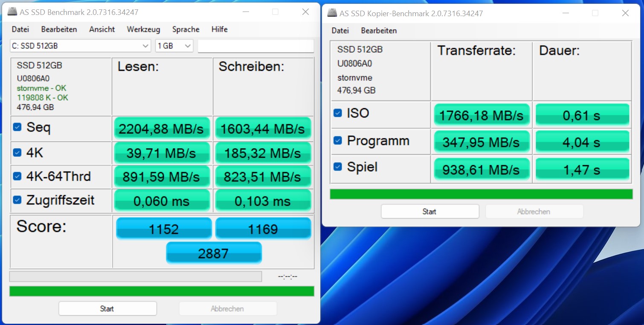Toggle the 4K-64Thrd checkbox
The height and width of the screenshot is (325, 644).
17,176
